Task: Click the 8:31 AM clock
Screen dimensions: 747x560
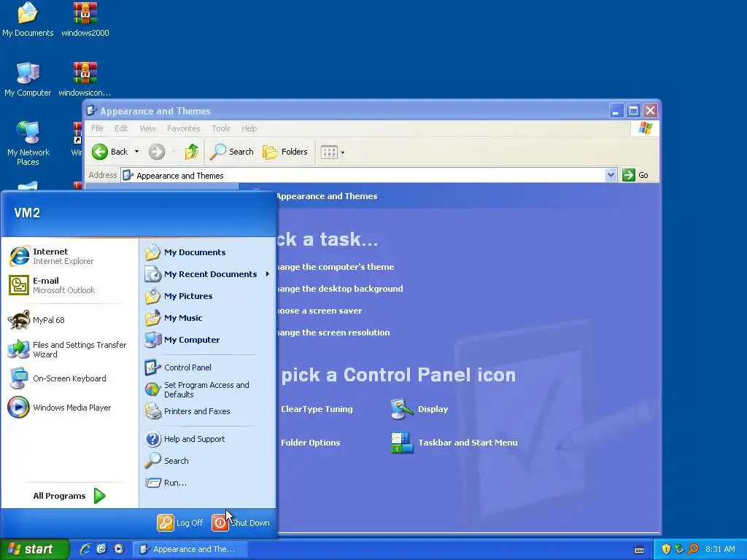Action: pyautogui.click(x=720, y=550)
